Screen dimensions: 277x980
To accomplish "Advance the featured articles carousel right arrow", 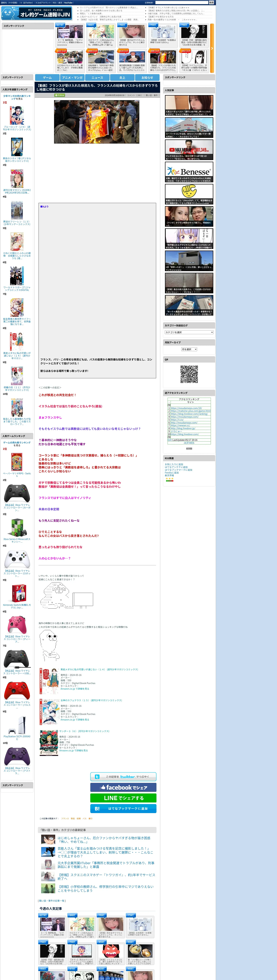I will [212, 48].
